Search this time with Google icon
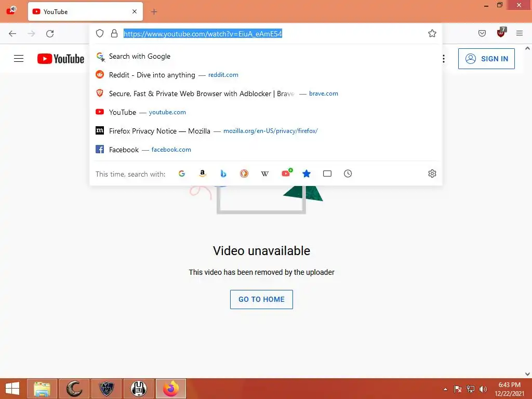 pyautogui.click(x=182, y=174)
